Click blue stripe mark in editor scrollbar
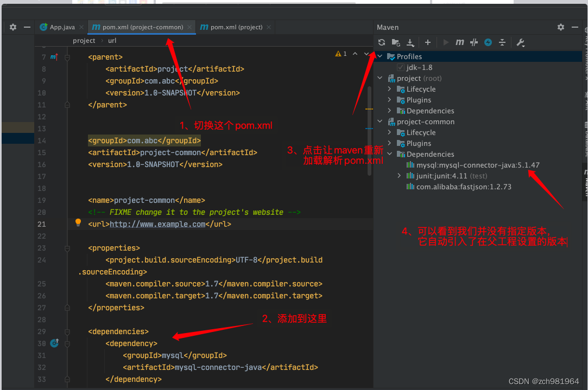Viewport: 588px width, 390px height. click(369, 128)
